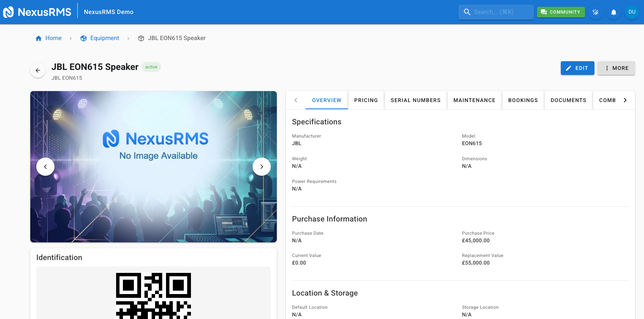
Task: Select the Overview tab
Action: pos(327,100)
